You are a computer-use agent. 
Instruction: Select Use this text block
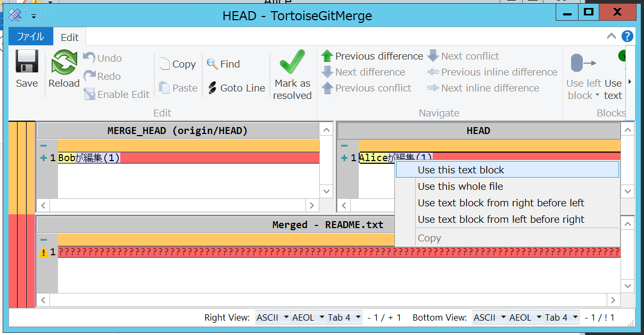[507, 170]
